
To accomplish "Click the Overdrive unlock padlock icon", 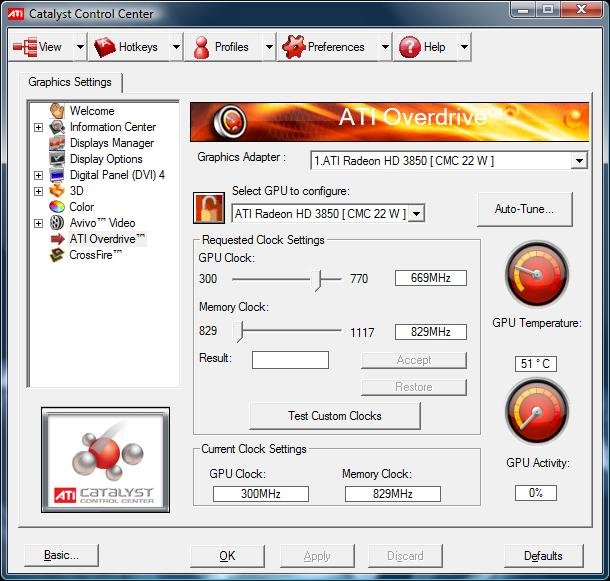I will [209, 208].
